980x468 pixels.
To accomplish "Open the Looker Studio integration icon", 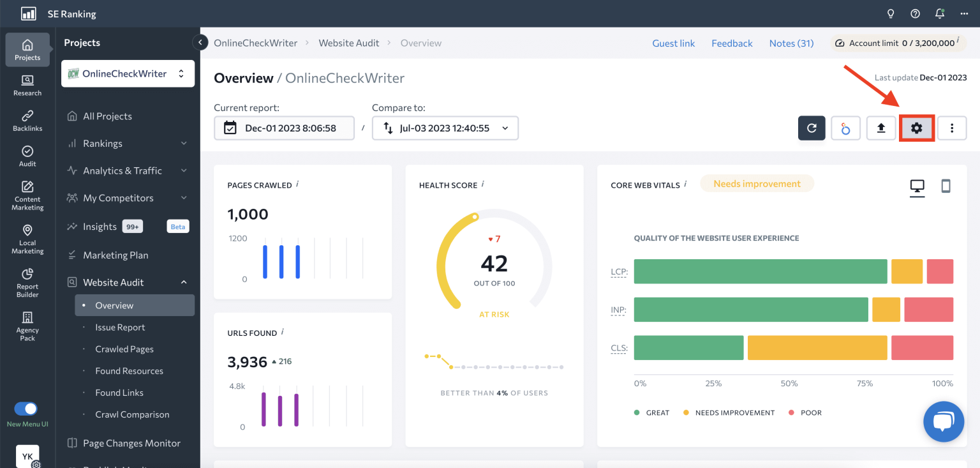I will pos(846,128).
